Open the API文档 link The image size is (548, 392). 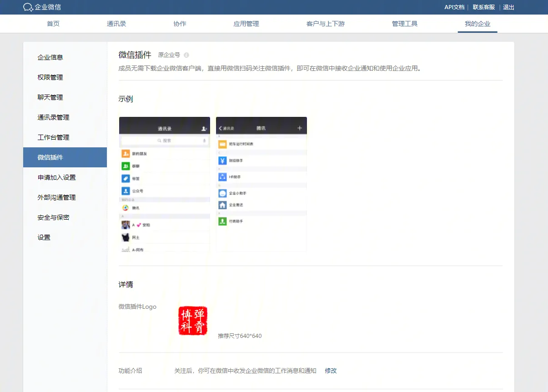click(454, 7)
